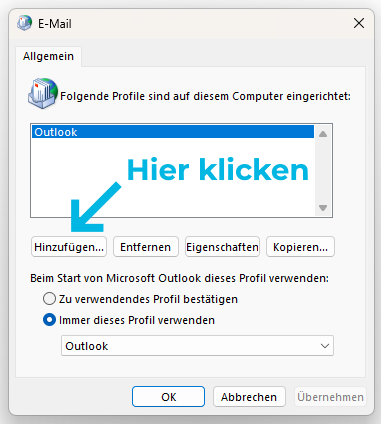This screenshot has height=424, width=381.
Task: Click the profile list scroll-down arrow
Action: 323,208
